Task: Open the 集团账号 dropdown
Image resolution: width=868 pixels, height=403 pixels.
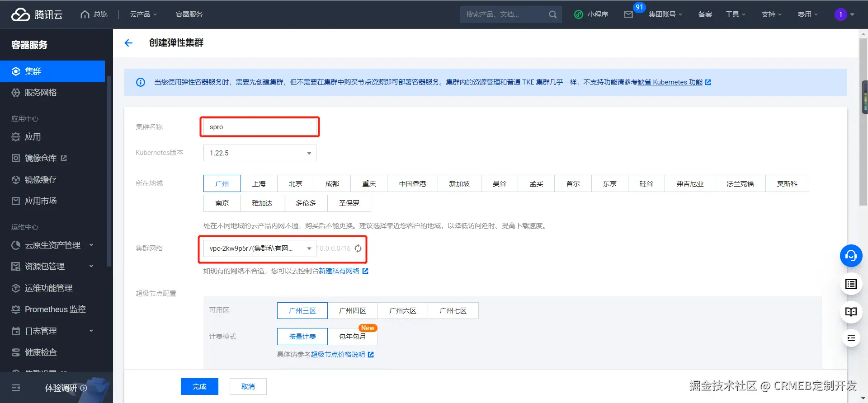Action: (x=665, y=14)
